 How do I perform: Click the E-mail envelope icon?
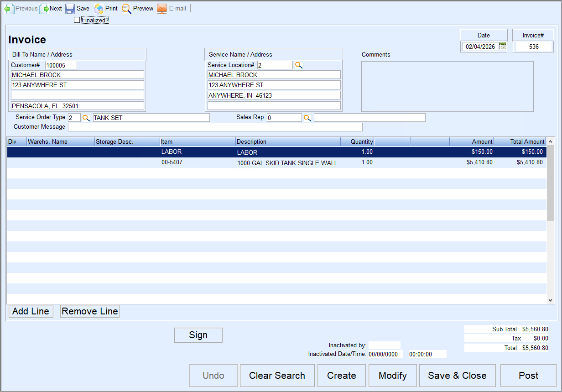tap(162, 9)
